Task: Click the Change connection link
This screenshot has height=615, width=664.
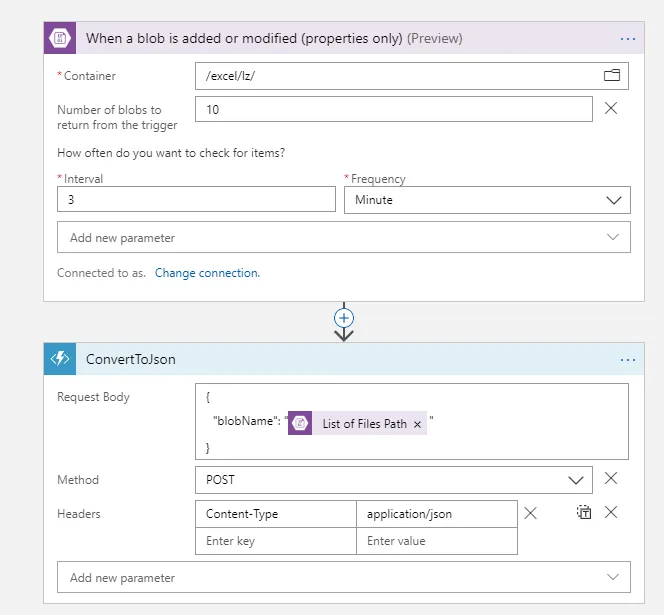Action: coord(207,273)
